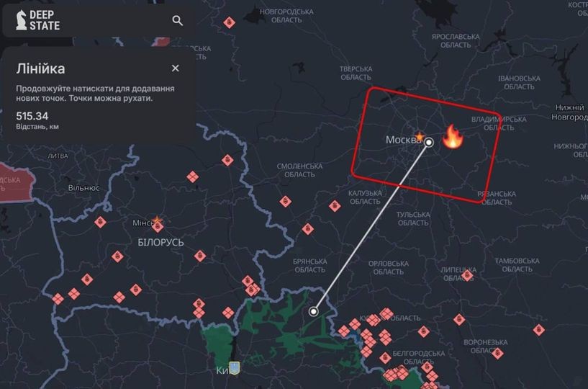Click the Смоленська область label
The width and height of the screenshot is (588, 389).
(299, 170)
